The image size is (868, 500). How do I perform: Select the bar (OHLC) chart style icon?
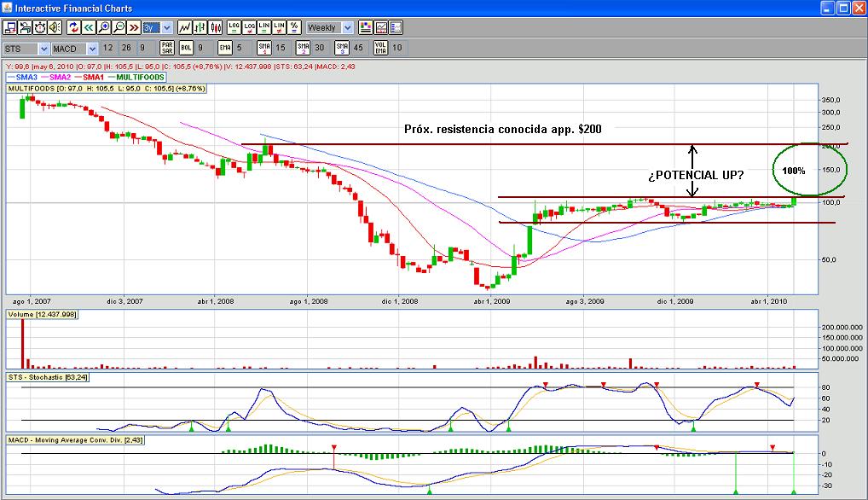(x=200, y=28)
